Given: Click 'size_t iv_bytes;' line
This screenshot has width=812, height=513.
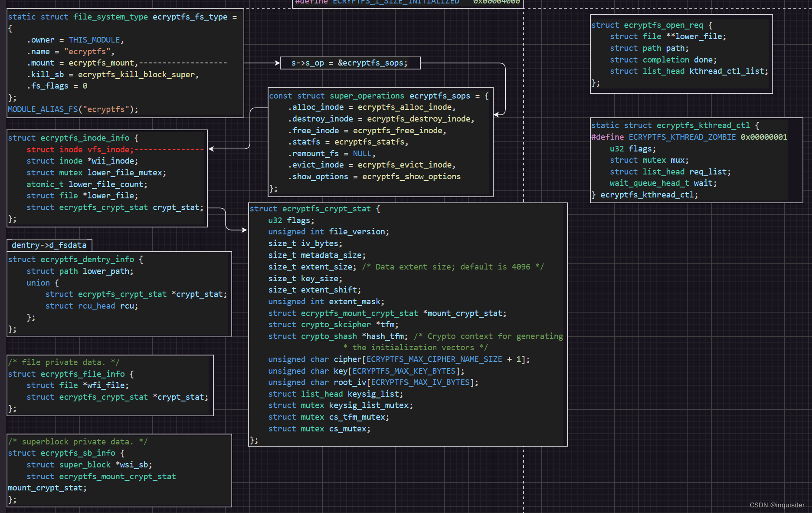Looking at the screenshot, I should click(305, 243).
